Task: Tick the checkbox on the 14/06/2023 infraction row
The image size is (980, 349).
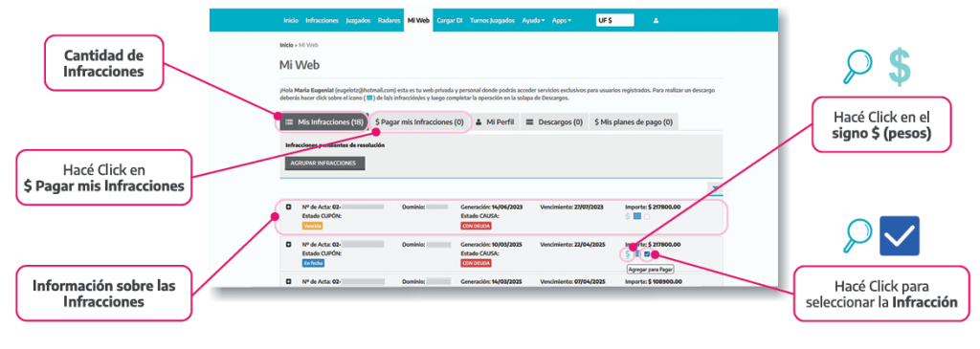Action: point(647,217)
